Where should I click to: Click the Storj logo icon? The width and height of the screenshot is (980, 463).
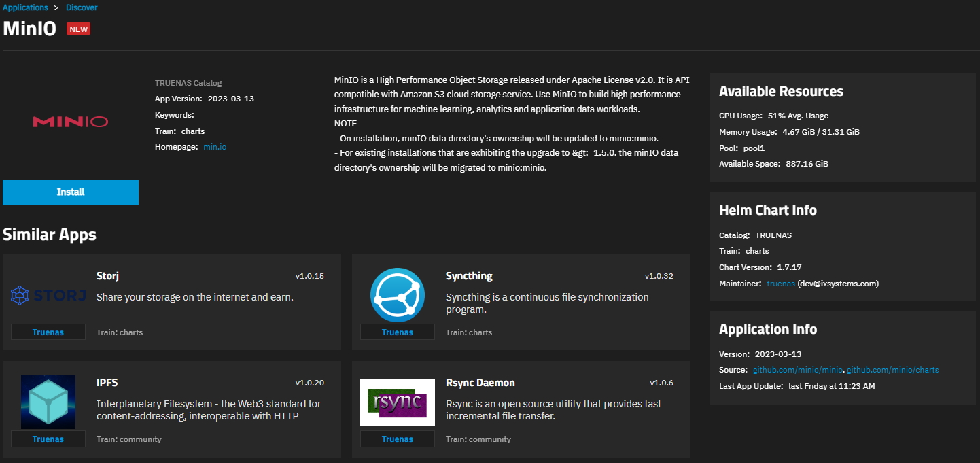(x=48, y=296)
